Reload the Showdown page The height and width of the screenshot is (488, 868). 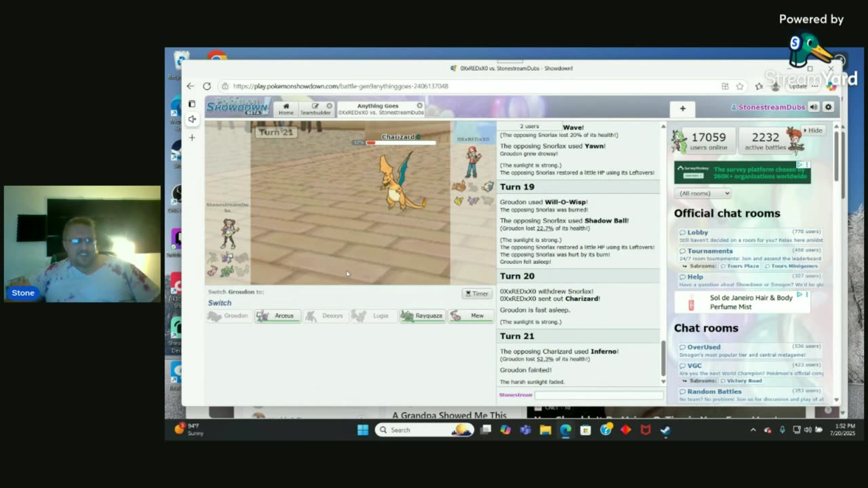[207, 86]
